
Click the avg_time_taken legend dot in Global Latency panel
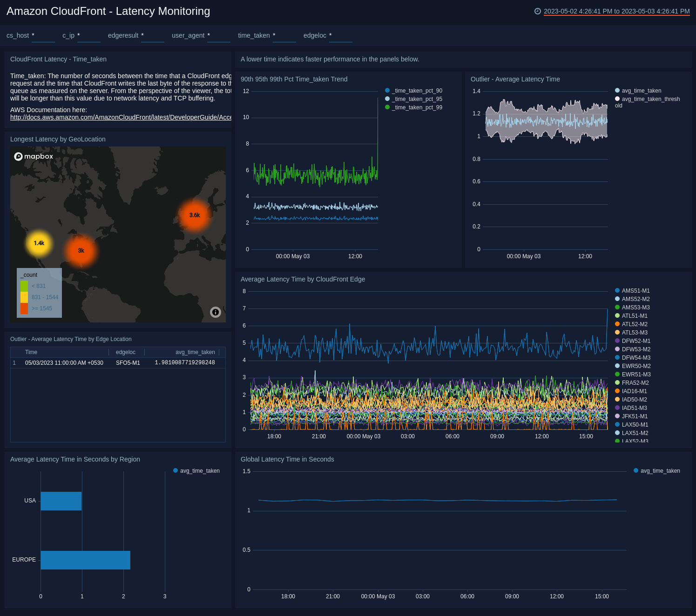[636, 471]
